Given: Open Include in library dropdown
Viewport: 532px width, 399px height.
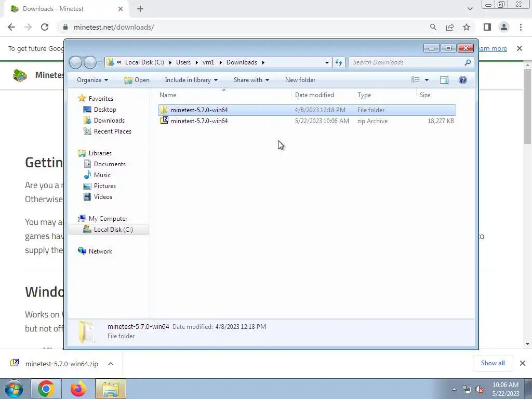Looking at the screenshot, I should (191, 80).
